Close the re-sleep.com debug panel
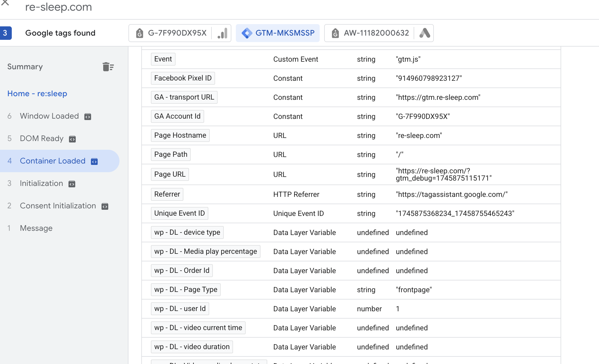Screen dimensions: 599x364 point(5,3)
